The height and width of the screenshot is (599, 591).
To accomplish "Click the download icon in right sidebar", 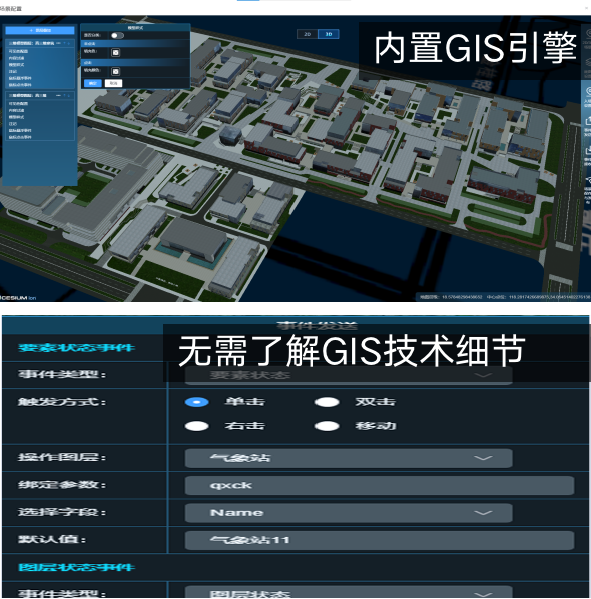I will point(588,150).
